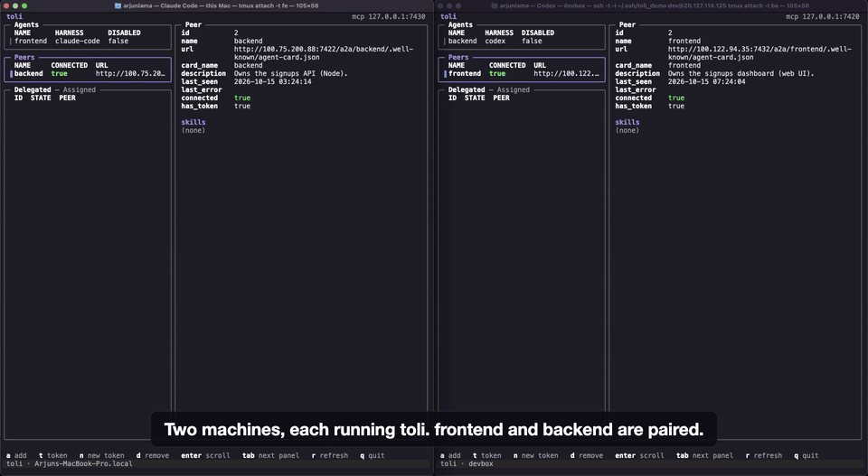Click the 'mcp 127.0.0.1:7430' text in the left window

pyautogui.click(x=389, y=16)
